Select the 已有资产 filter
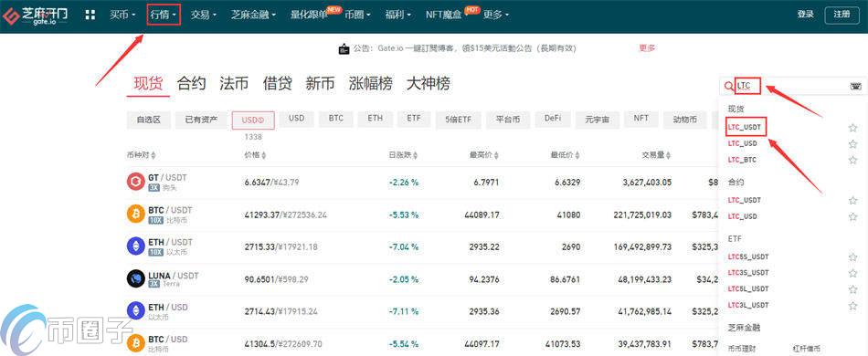 [202, 120]
